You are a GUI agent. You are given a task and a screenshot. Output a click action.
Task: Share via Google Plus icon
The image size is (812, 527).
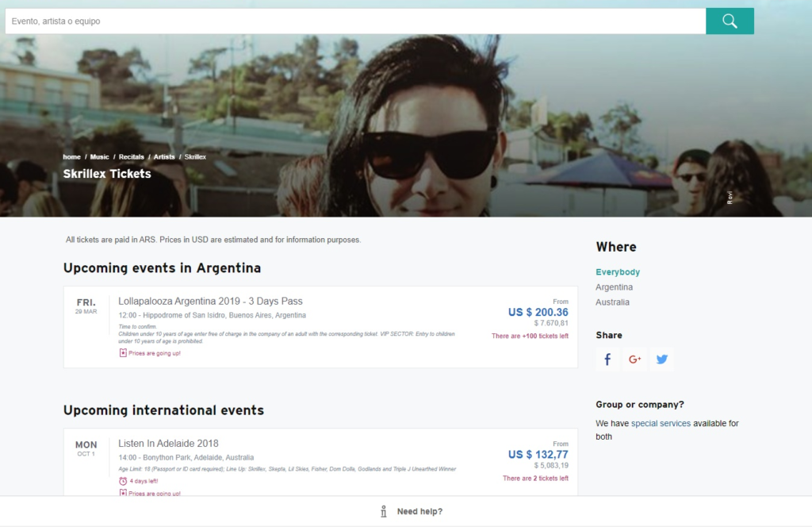click(x=634, y=360)
